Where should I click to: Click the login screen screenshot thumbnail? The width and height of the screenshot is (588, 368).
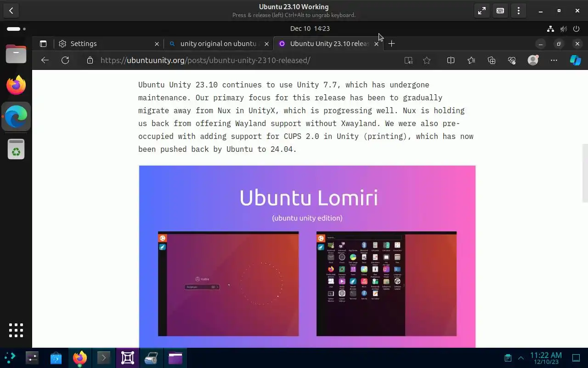click(x=228, y=284)
